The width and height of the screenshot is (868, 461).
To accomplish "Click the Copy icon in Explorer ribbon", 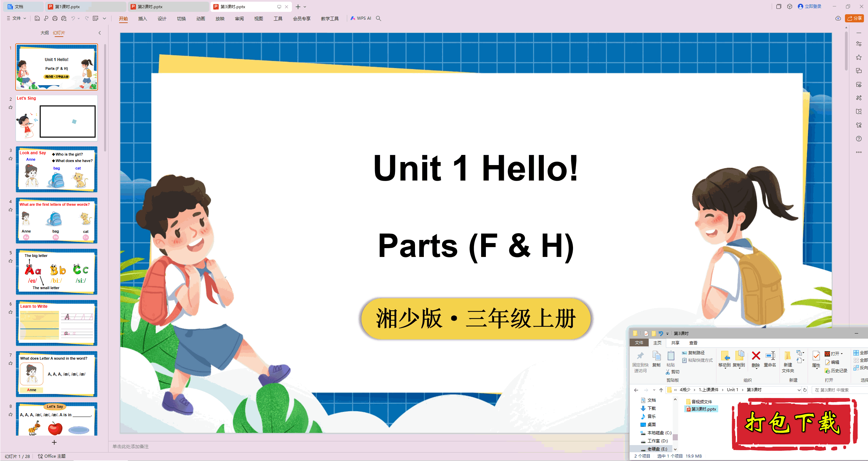I will (656, 356).
